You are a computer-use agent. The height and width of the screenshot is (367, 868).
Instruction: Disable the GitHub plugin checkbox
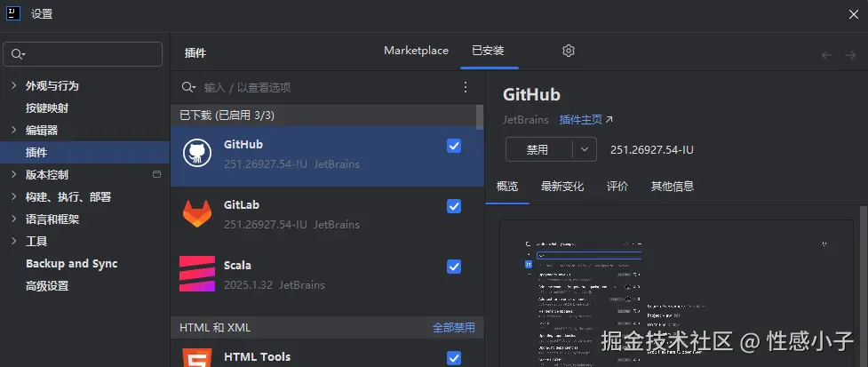point(454,146)
